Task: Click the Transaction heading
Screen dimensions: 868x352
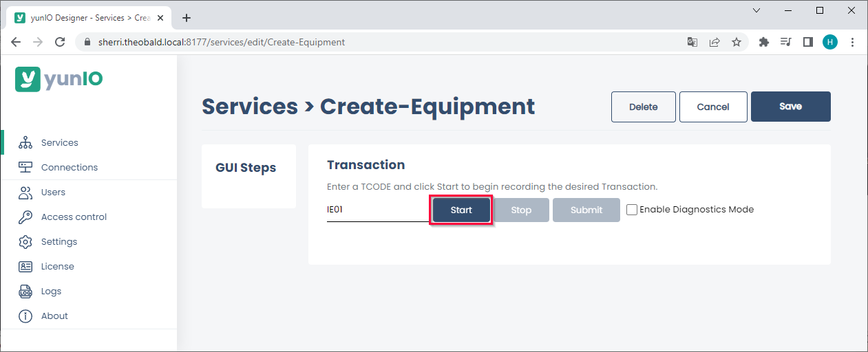Action: (x=366, y=165)
